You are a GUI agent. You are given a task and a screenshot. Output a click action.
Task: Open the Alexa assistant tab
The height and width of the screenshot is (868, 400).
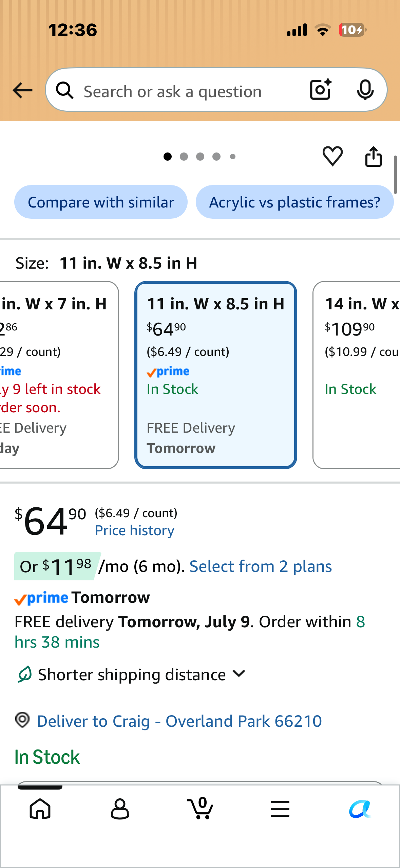click(360, 809)
